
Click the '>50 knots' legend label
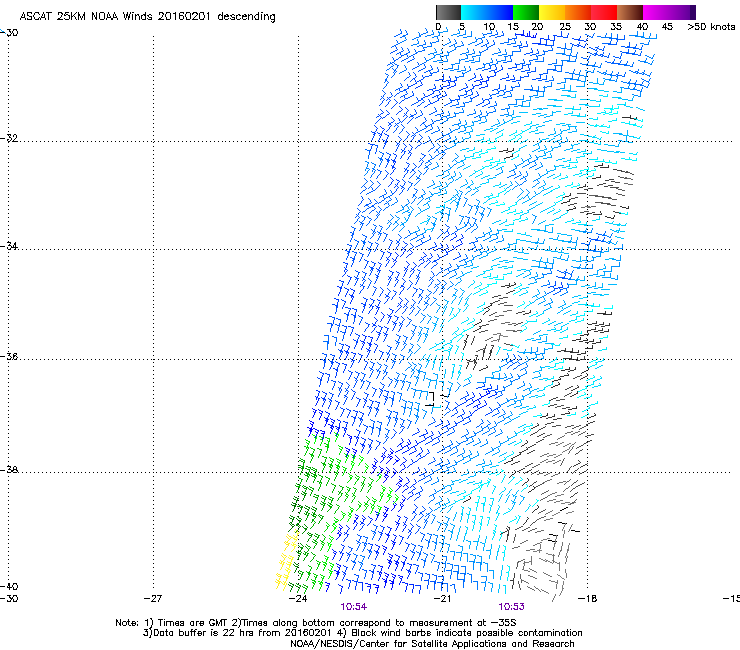click(x=711, y=27)
